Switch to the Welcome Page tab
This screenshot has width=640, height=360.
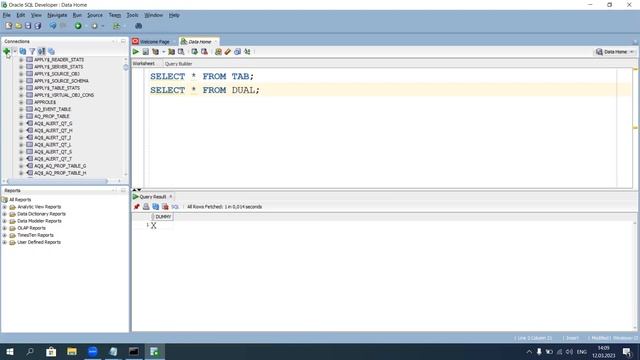(x=154, y=42)
